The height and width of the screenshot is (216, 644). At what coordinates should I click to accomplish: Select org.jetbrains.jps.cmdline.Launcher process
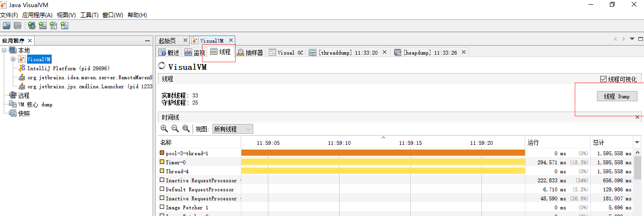(x=90, y=86)
